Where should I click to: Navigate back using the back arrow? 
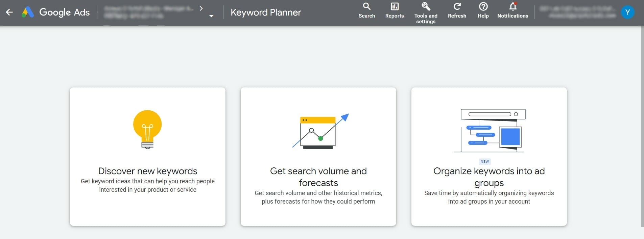click(x=9, y=12)
